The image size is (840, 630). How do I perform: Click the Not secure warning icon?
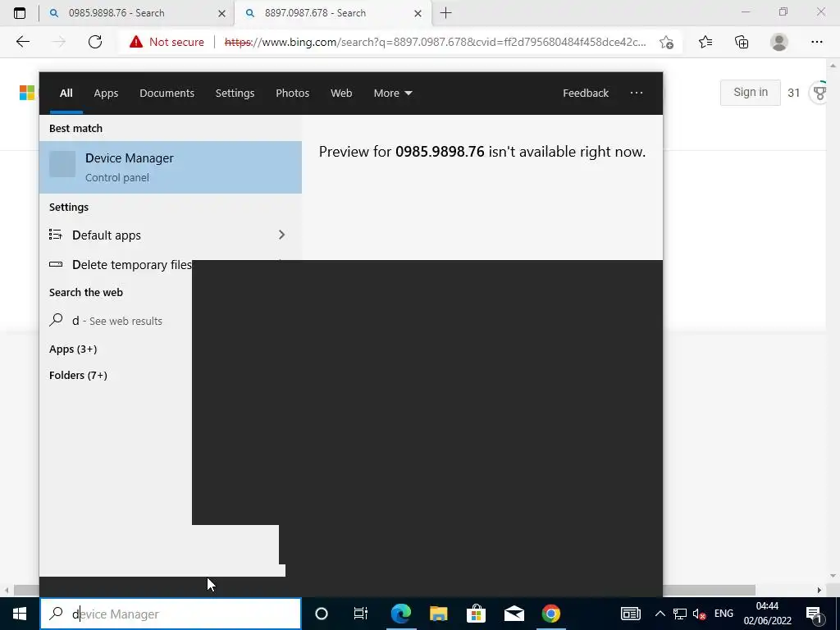click(x=136, y=42)
